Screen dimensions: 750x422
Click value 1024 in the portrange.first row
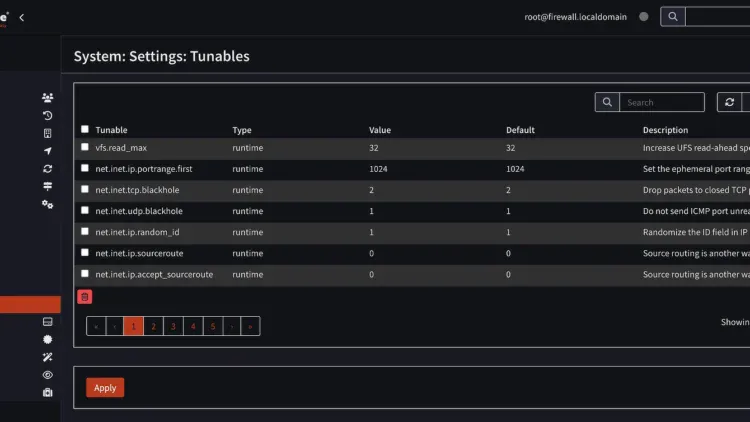coord(378,169)
